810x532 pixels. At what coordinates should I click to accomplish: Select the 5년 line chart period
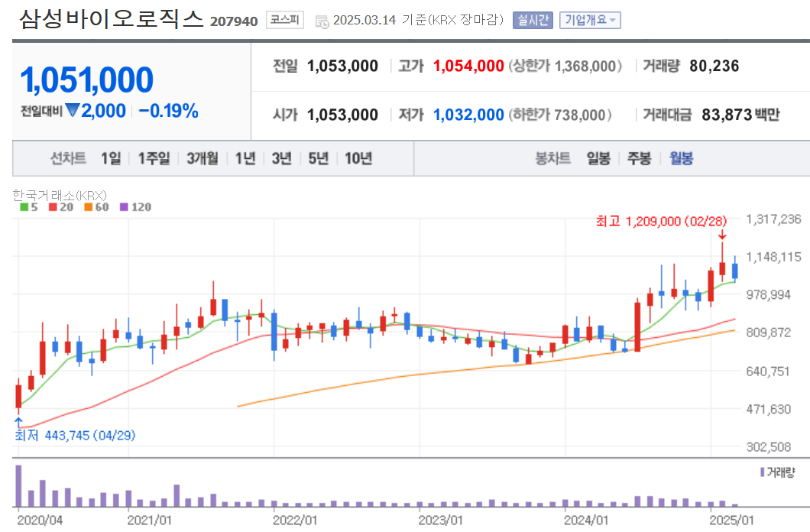[318, 158]
